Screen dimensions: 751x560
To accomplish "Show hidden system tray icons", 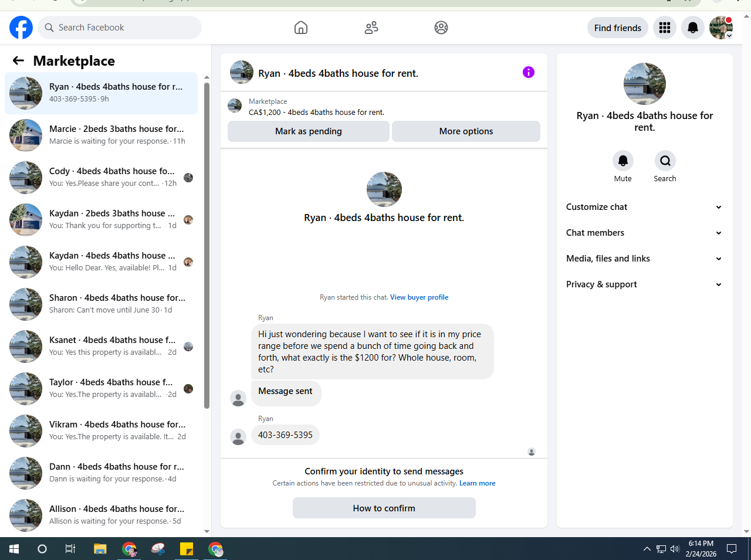I will (647, 549).
